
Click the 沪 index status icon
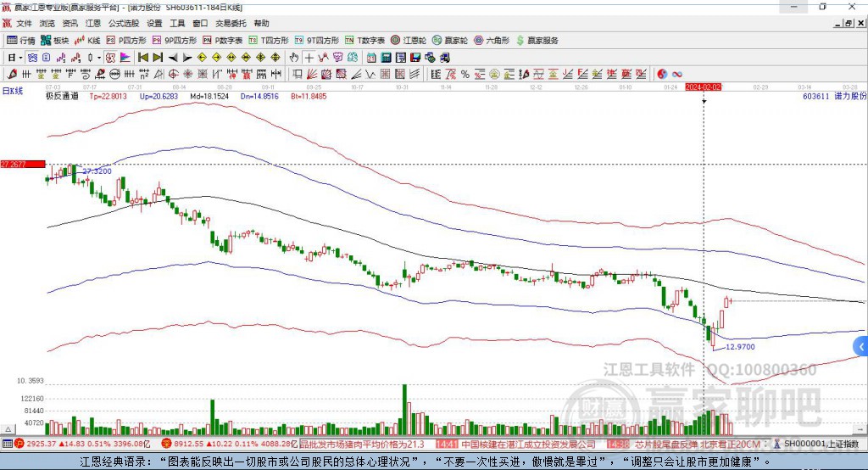point(19,444)
